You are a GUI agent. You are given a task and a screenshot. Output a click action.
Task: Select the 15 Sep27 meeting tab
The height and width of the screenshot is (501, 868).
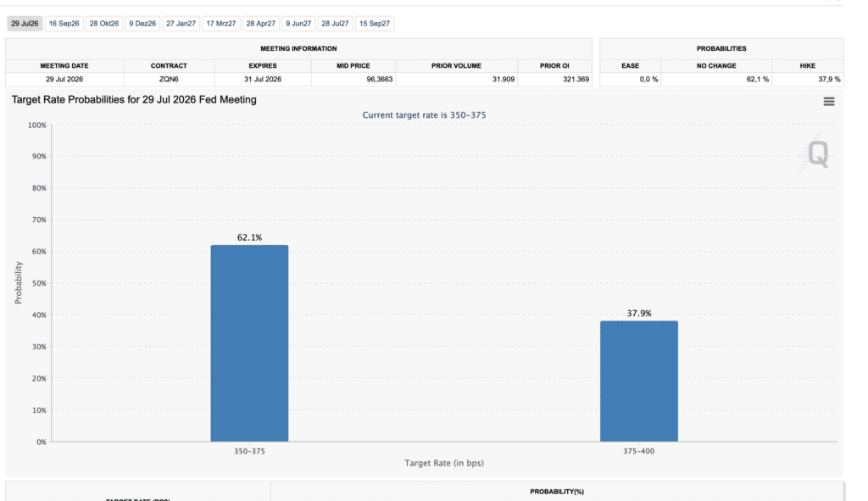375,24
